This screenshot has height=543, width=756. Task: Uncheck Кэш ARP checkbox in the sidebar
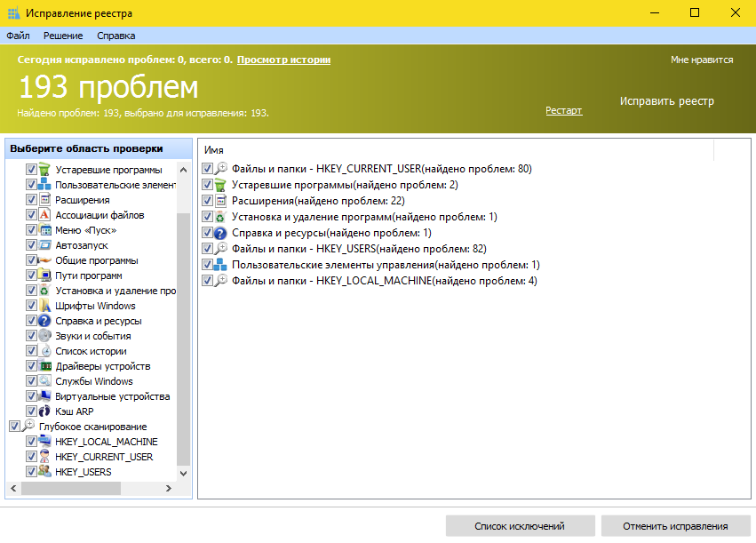(31, 411)
